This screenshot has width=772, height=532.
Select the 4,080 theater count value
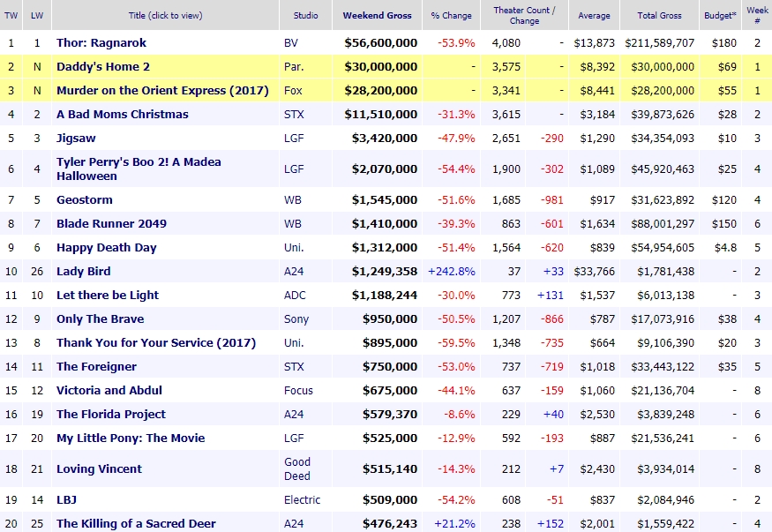click(506, 43)
